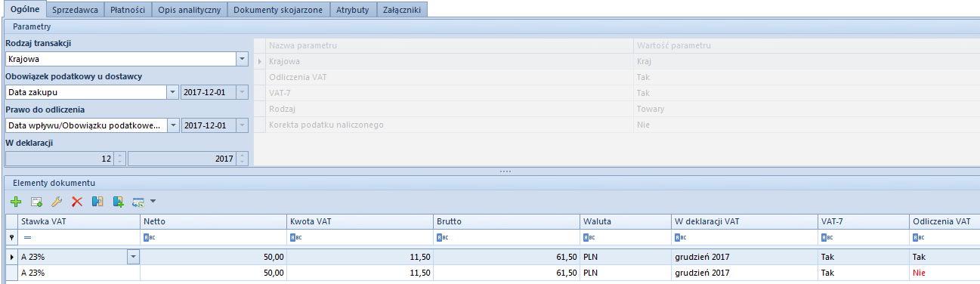This screenshot has width=980, height=284.
Task: Click the month spinner of W deklaracji
Action: (119, 159)
